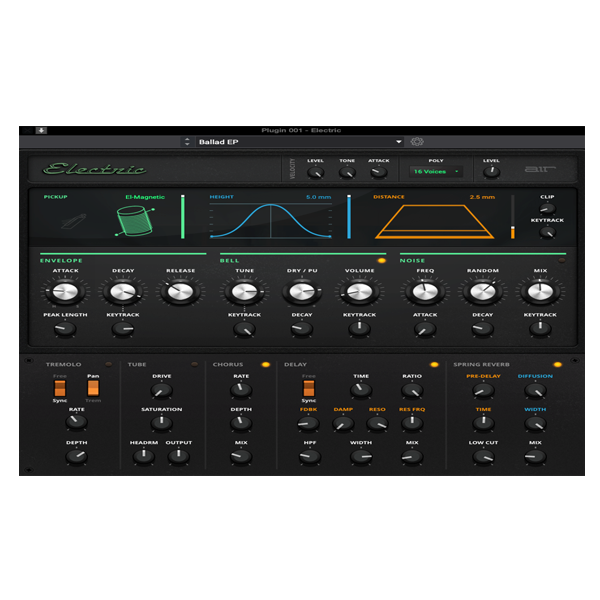This screenshot has width=600, height=600.
Task: Click the Delay Fdbk knob
Action: pos(308,423)
